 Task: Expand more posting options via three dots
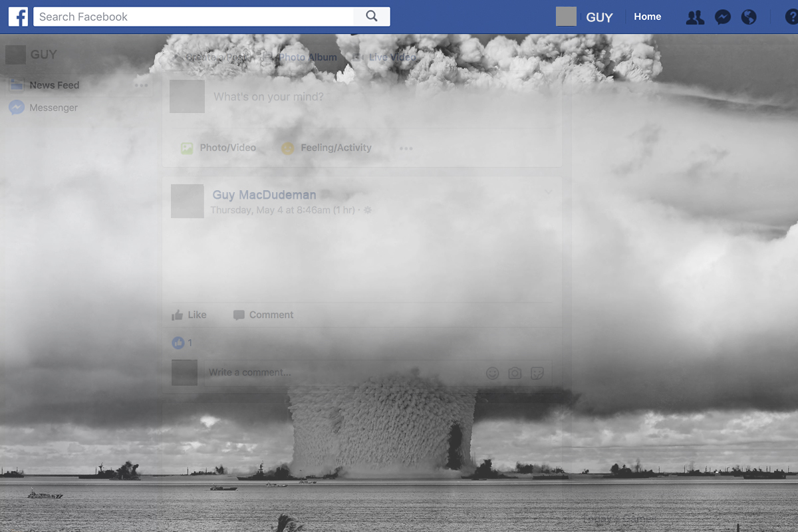(406, 149)
